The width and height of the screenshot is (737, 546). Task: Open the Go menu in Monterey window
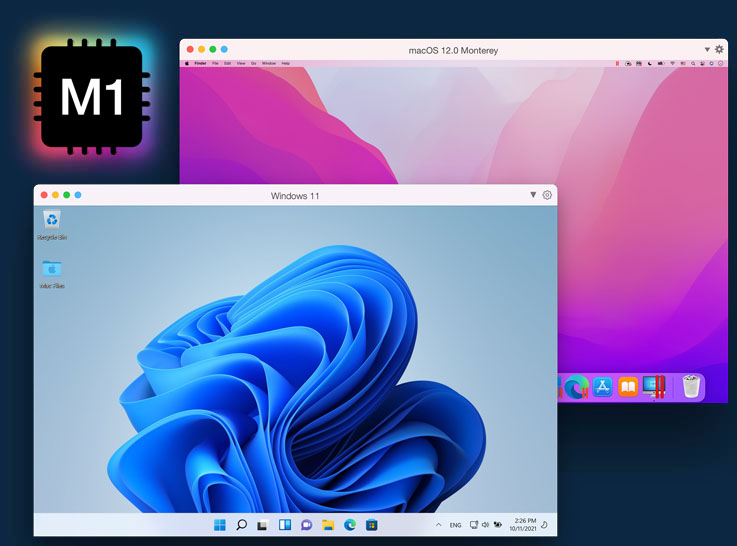[x=254, y=63]
